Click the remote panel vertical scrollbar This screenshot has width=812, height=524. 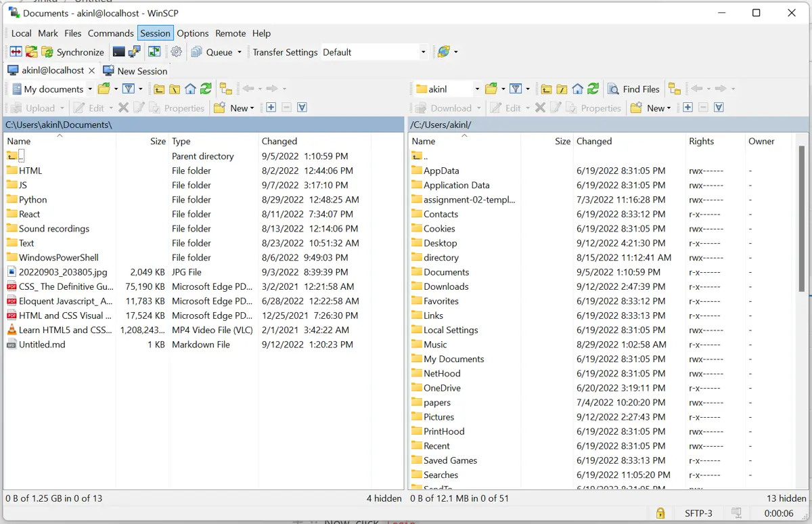[803, 220]
